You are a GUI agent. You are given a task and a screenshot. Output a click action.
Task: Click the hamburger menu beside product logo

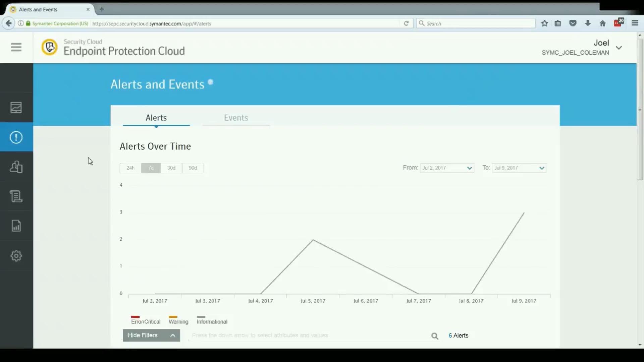tap(16, 47)
